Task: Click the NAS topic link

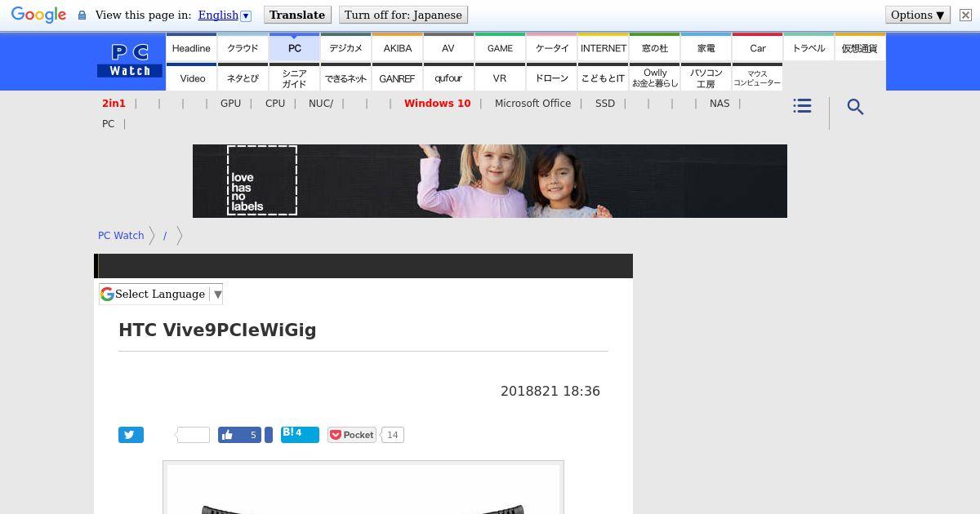Action: (719, 104)
